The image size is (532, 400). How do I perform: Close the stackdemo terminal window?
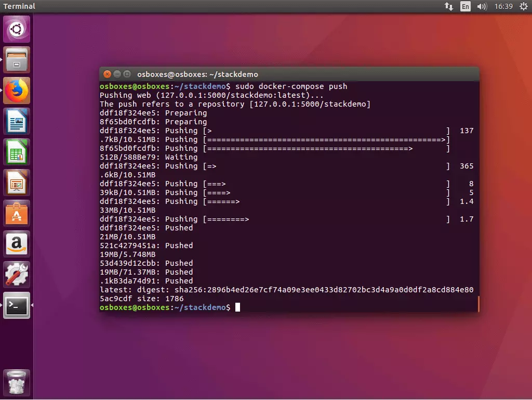pyautogui.click(x=107, y=74)
